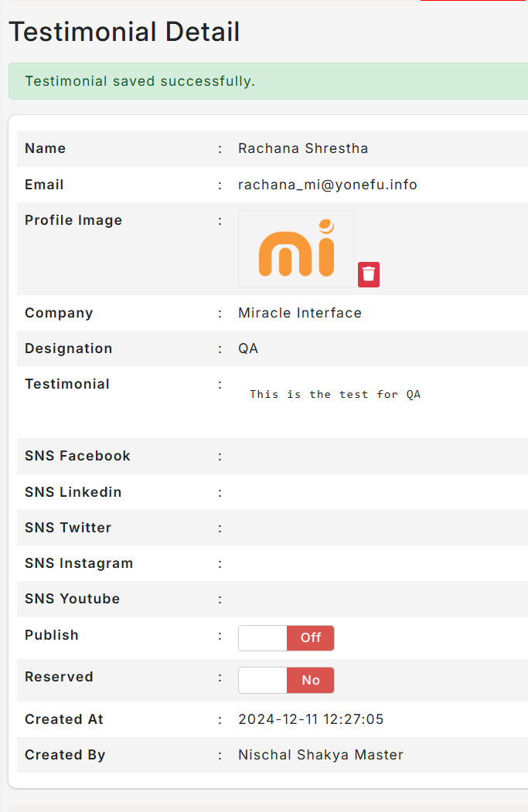Image resolution: width=528 pixels, height=812 pixels.
Task: Click the Created By Nischal Shakya Master
Action: 321,755
